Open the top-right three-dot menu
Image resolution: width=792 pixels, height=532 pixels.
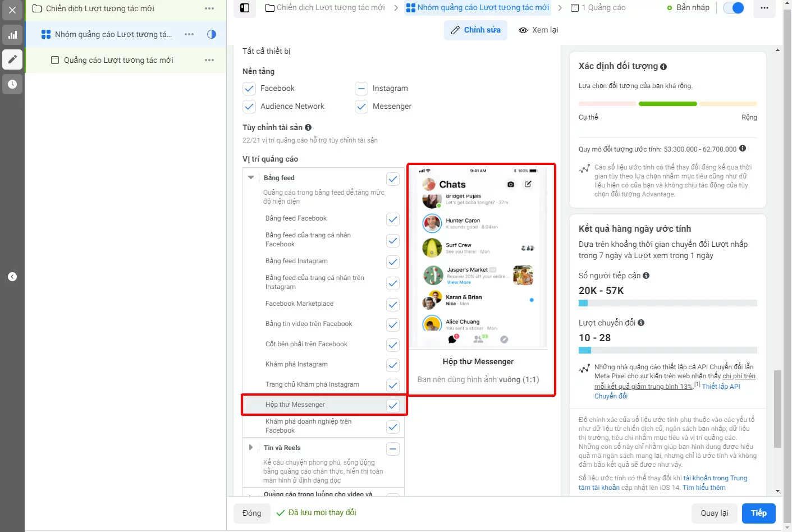764,8
